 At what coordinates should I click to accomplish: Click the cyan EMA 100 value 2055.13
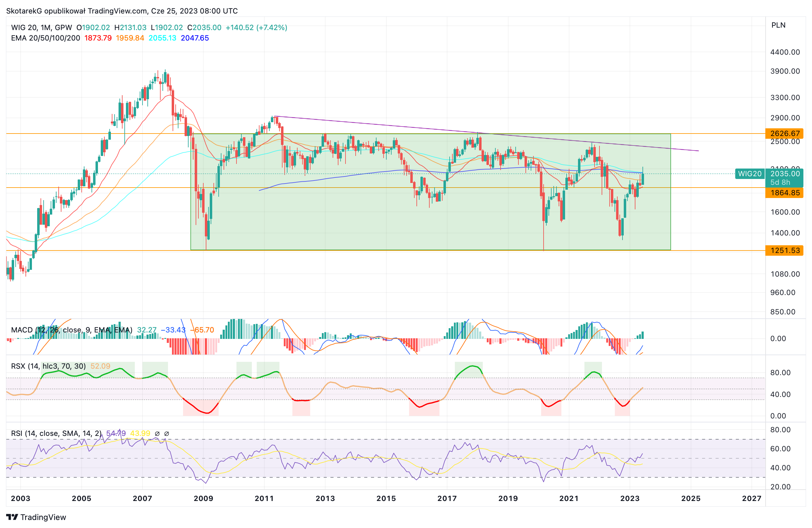point(162,38)
